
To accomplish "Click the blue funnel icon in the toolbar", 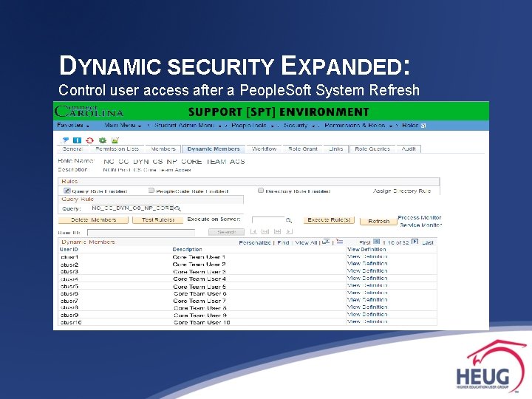I will click(65, 140).
